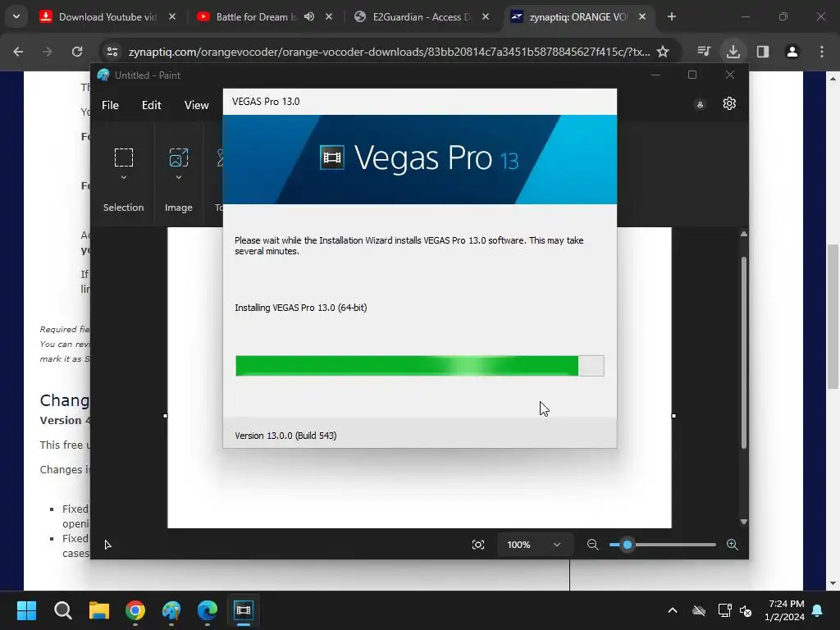Open Paint's Selection tool

point(124,157)
